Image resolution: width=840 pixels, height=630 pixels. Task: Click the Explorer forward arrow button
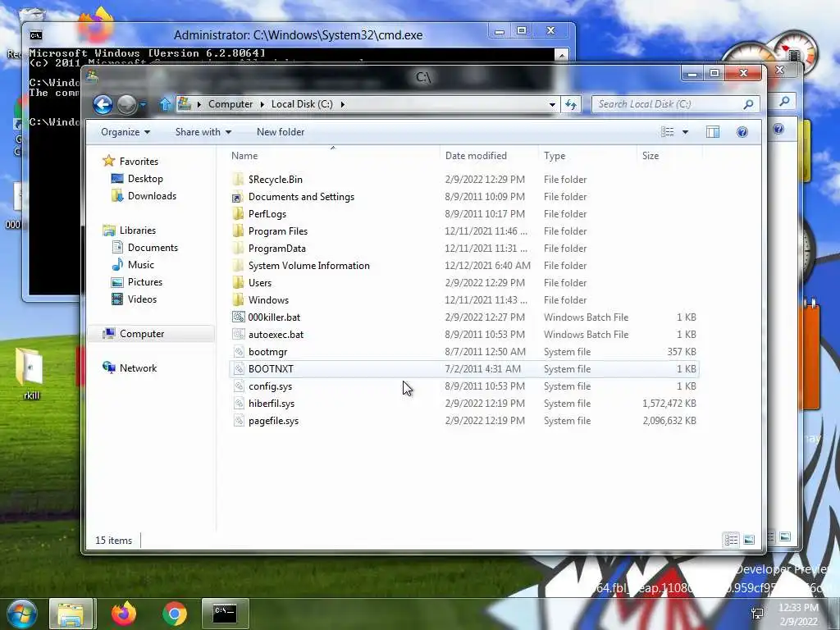pyautogui.click(x=127, y=104)
